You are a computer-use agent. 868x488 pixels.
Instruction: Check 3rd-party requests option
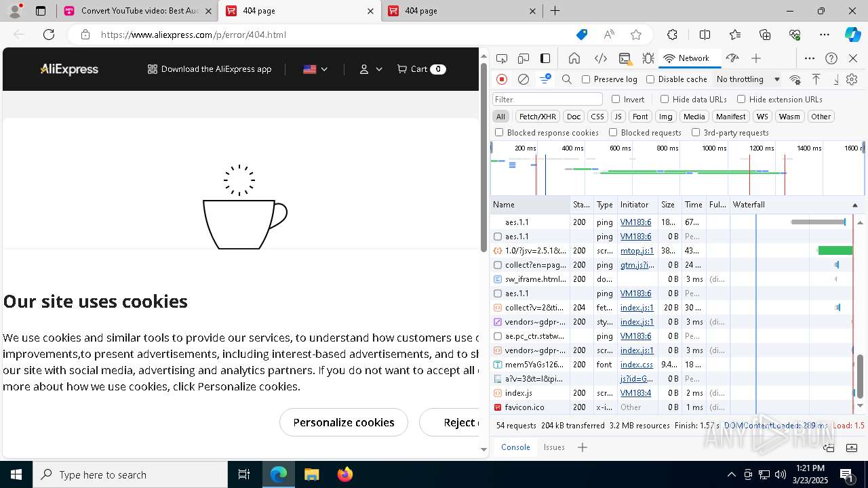point(696,133)
